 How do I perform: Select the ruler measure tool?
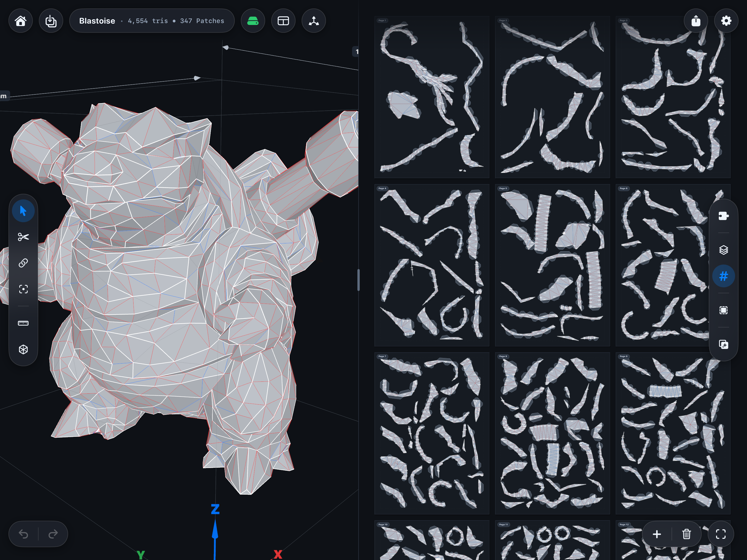[x=23, y=323]
